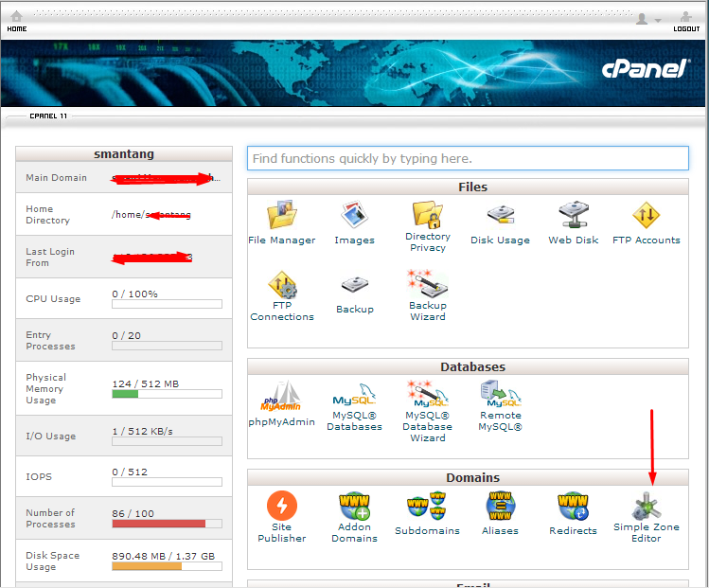Click the cPanel logo in banner
Image resolution: width=709 pixels, height=588 pixels.
[647, 69]
